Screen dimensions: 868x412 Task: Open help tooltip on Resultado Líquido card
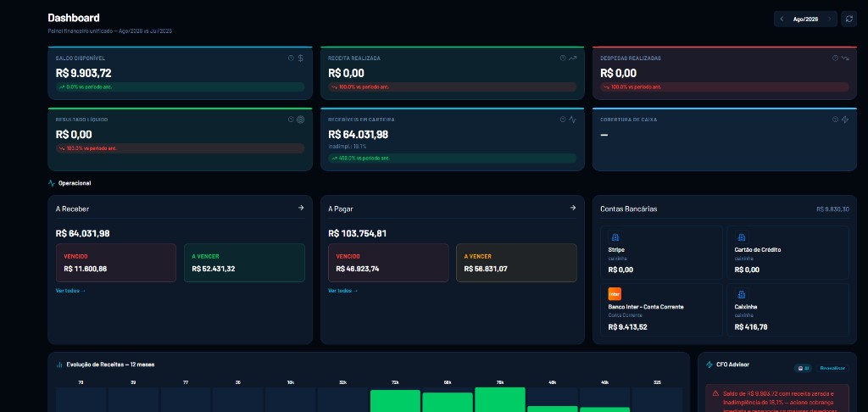[x=291, y=119]
